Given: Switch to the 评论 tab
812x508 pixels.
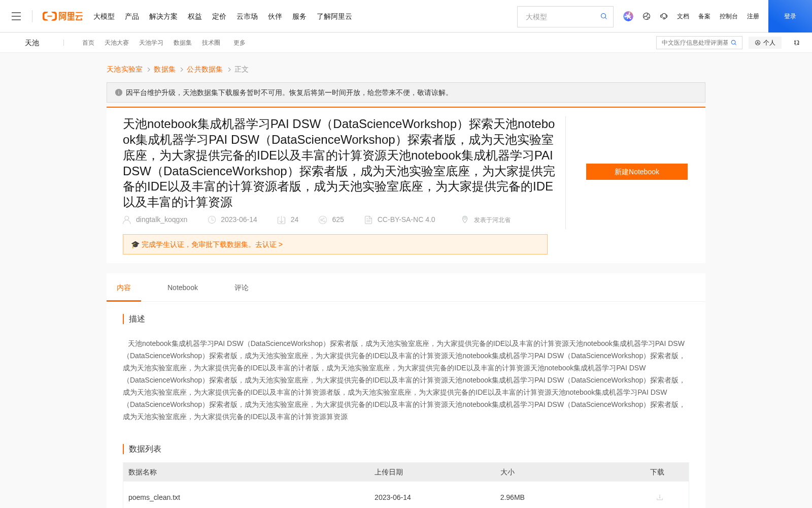Looking at the screenshot, I should tap(242, 288).
